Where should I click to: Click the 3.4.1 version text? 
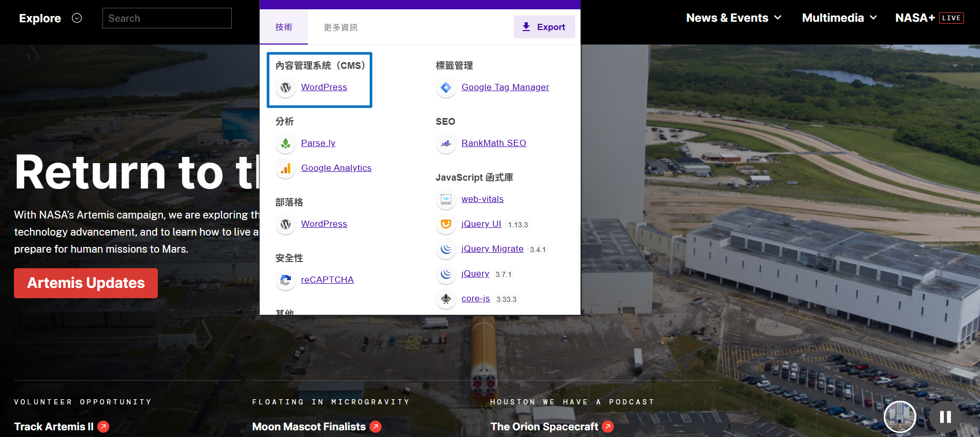tap(538, 250)
